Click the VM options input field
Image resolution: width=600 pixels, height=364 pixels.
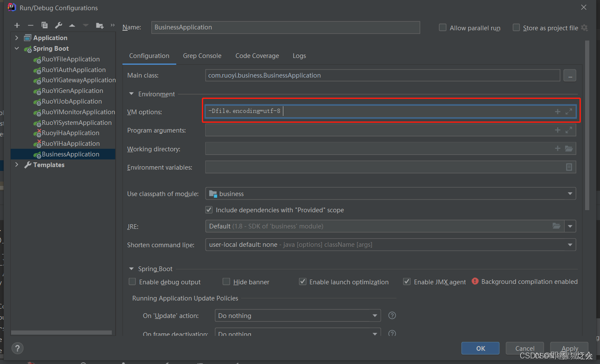(x=390, y=111)
